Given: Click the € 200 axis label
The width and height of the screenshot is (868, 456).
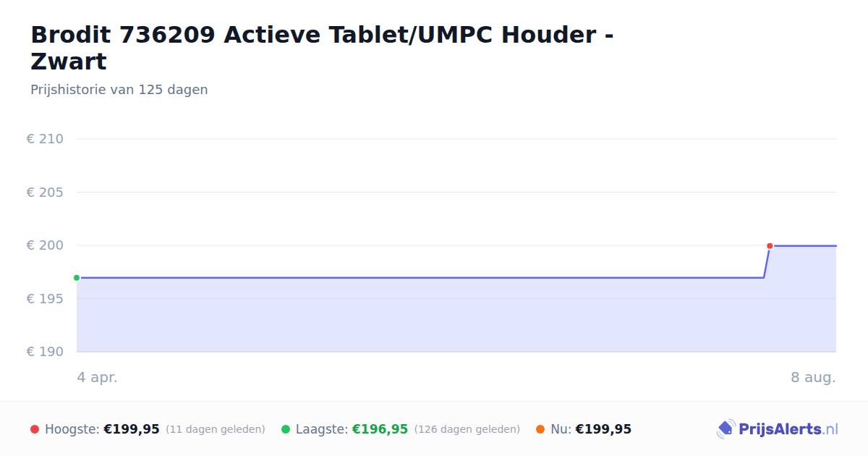Looking at the screenshot, I should coord(45,245).
